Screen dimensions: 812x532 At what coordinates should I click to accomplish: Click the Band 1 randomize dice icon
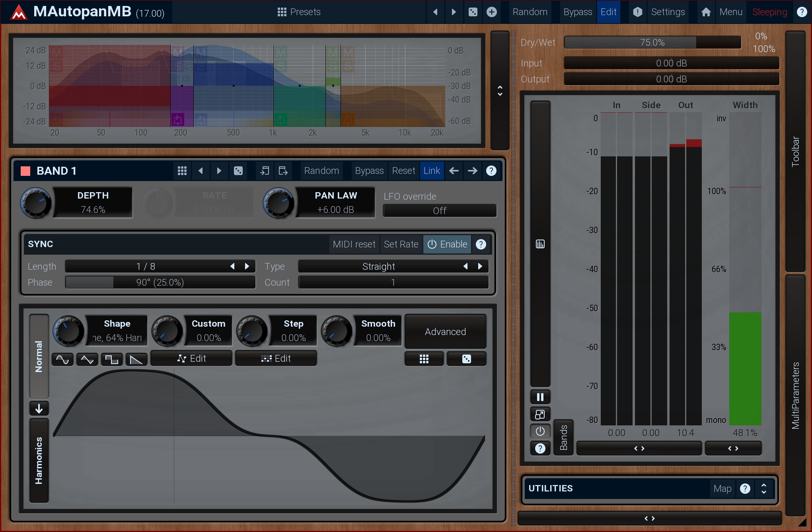coord(238,171)
